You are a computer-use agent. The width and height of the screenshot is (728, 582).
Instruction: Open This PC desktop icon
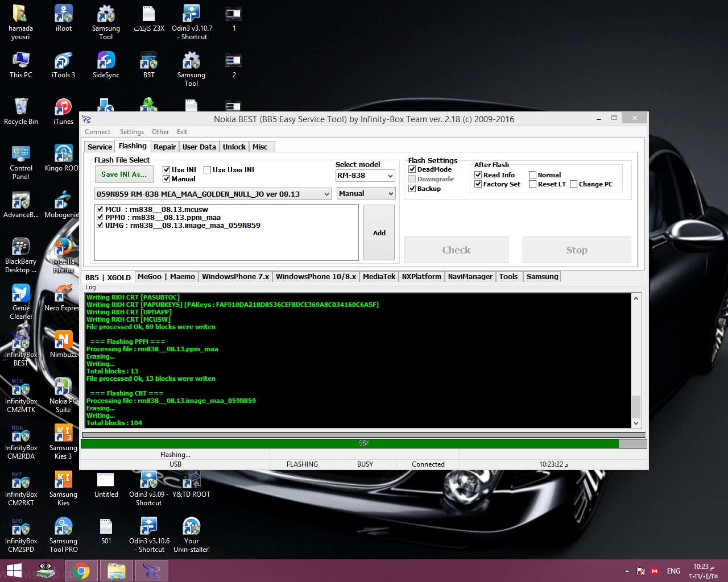(21, 65)
